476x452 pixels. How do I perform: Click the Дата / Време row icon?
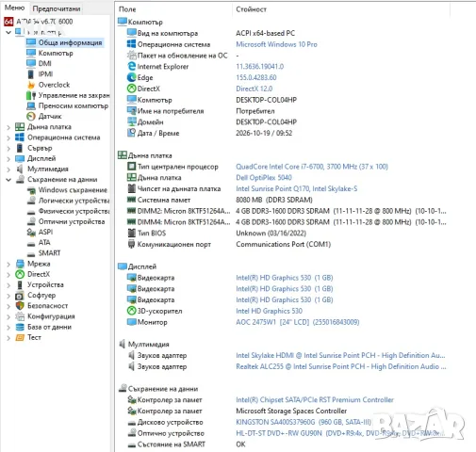tap(131, 133)
